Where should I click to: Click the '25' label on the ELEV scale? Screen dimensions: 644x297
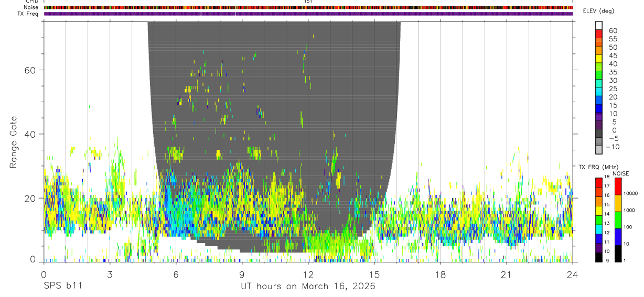pos(613,89)
